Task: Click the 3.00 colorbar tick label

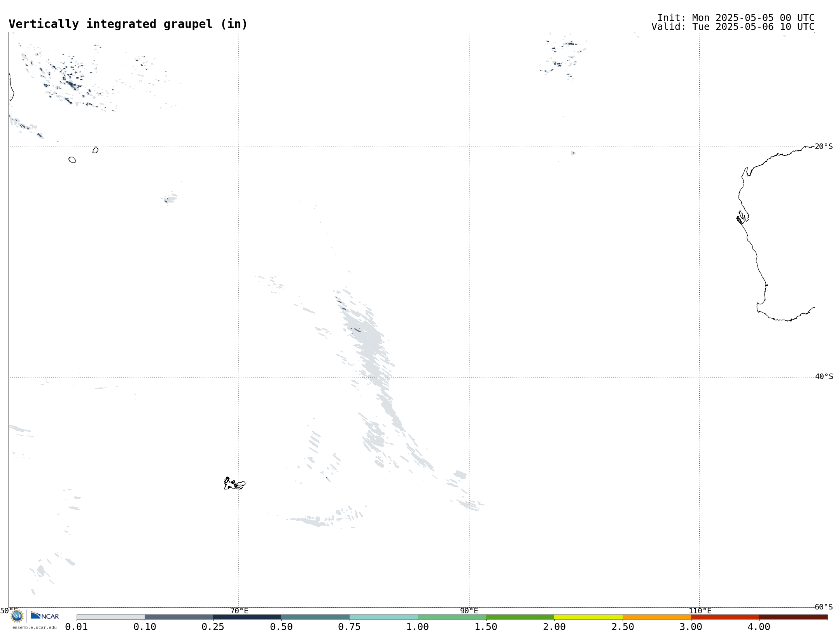Action: click(691, 627)
